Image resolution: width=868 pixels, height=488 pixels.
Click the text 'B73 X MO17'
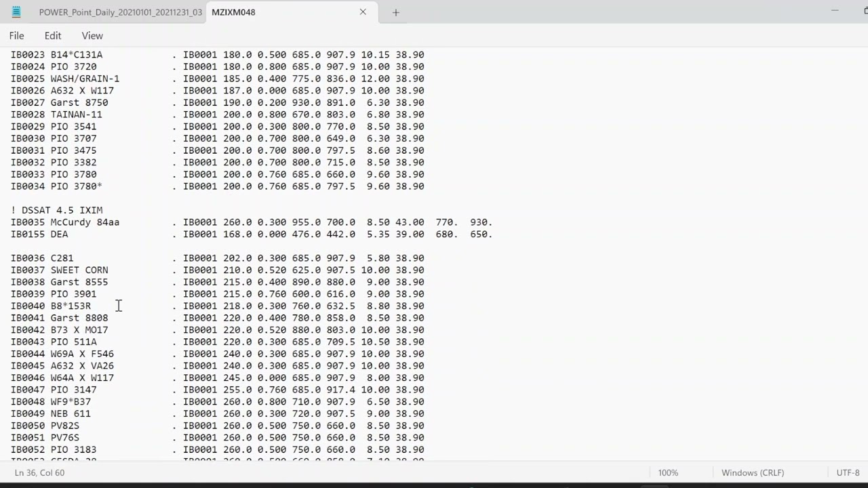79,330
